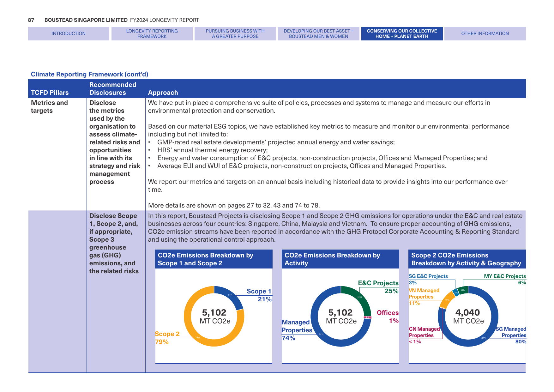Image resolution: width=554 pixels, height=392 pixels.
Task: Click the page number 87
Action: [x=31, y=20]
